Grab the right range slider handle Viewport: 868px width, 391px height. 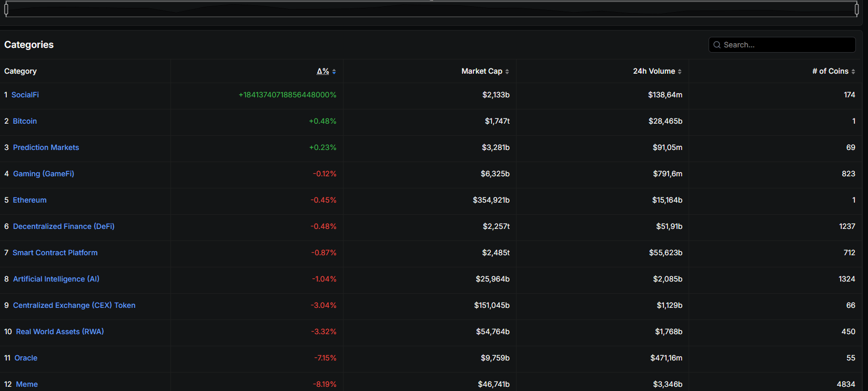pyautogui.click(x=856, y=9)
